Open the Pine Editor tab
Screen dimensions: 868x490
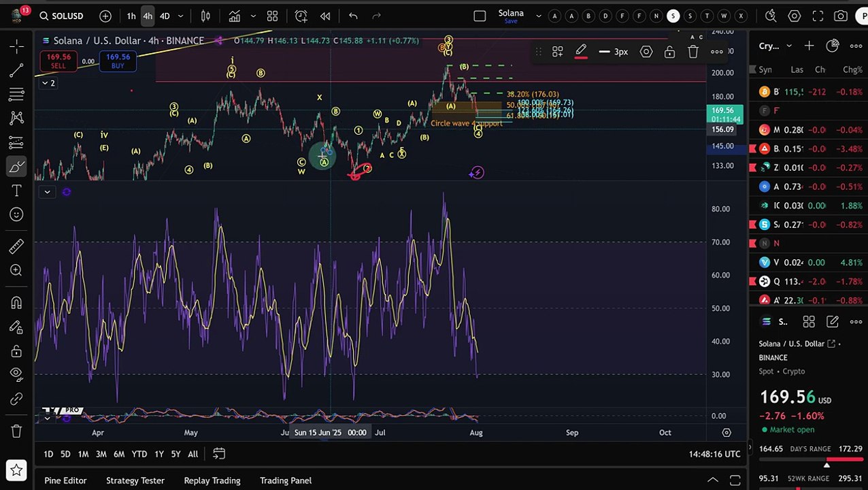point(65,480)
